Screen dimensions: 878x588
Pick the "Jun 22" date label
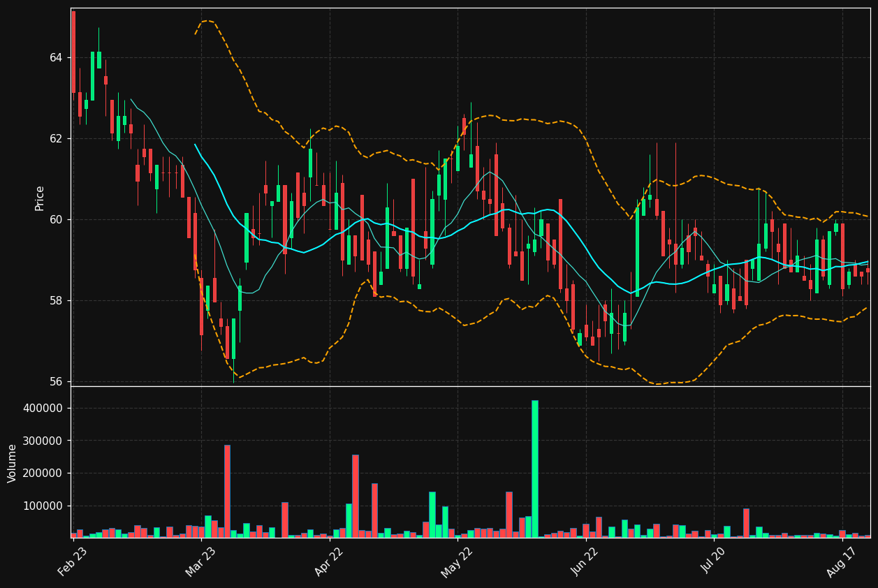tap(585, 561)
